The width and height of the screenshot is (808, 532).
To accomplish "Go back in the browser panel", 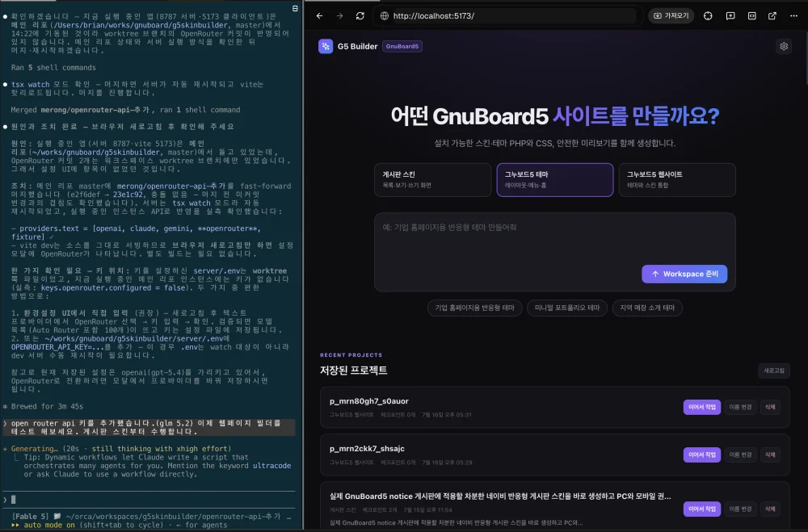I will pyautogui.click(x=319, y=16).
